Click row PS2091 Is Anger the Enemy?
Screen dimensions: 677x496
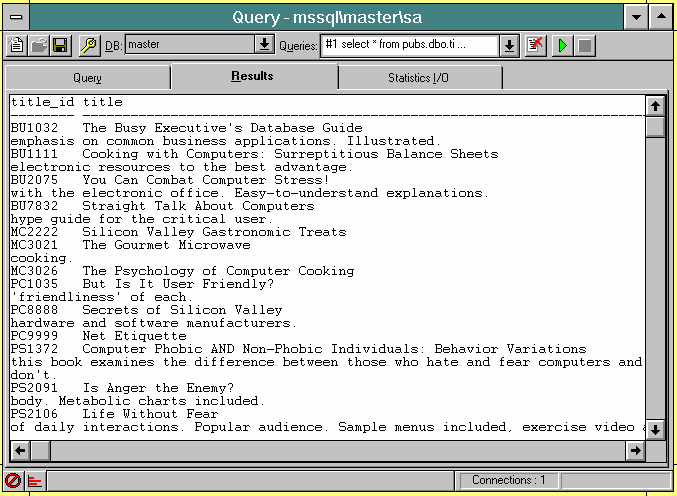pos(123,388)
